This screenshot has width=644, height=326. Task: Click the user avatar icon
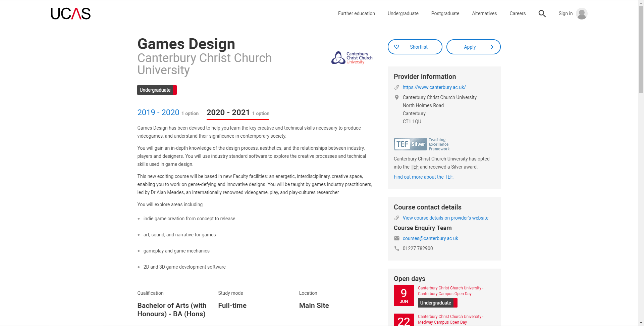[x=582, y=14]
